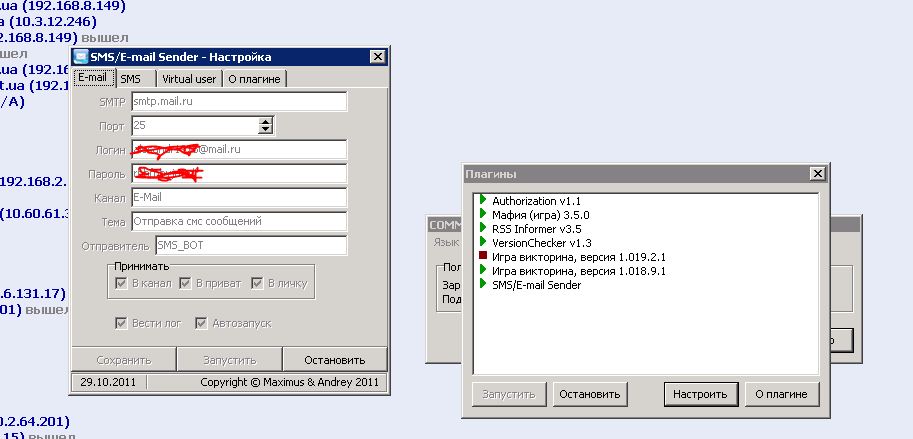Click the green status icon for RSS Informer v3.5
The height and width of the screenshot is (439, 913).
[x=483, y=229]
